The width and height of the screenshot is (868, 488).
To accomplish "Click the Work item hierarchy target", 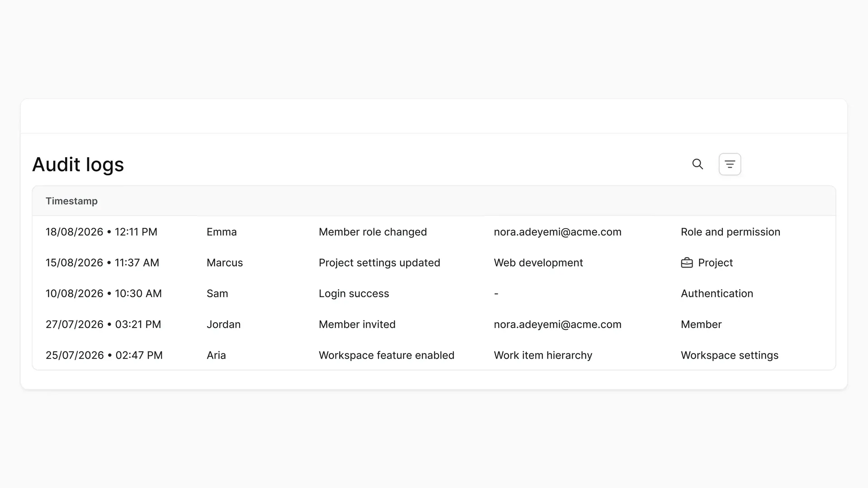I will pos(543,355).
